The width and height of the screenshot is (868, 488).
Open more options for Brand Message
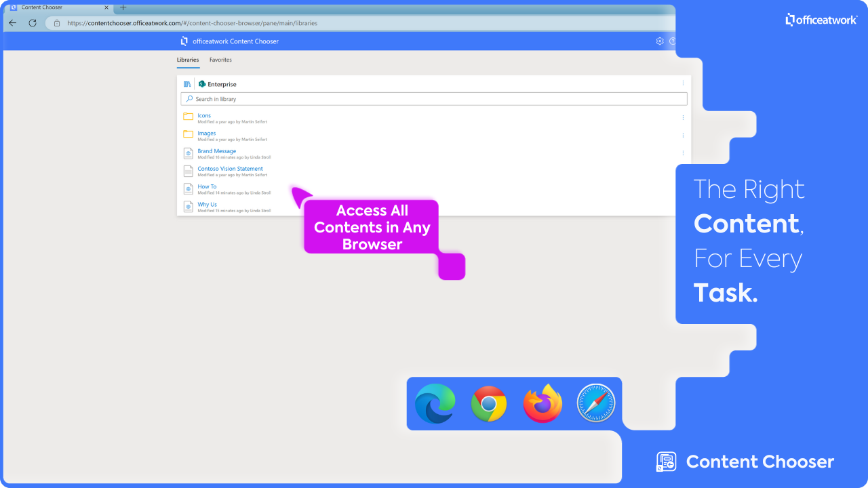683,152
